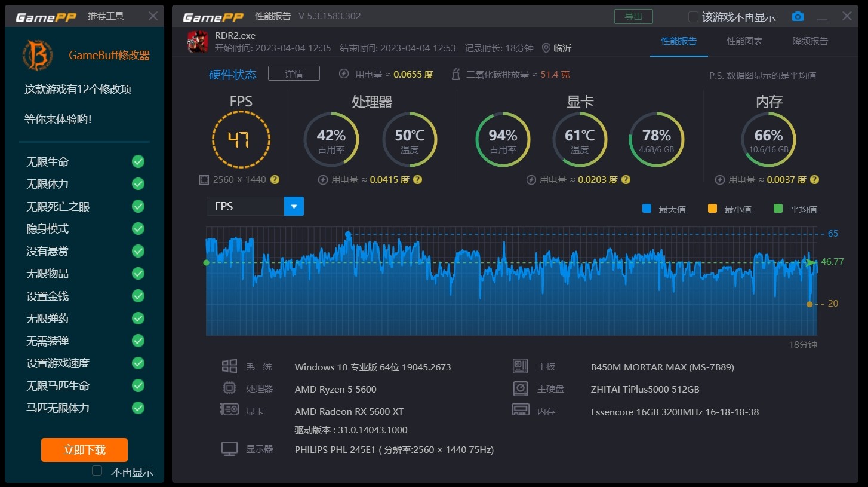The image size is (868, 487).
Task: Click the CO2 bottle icon by 二氧化碳排放量
Action: click(456, 74)
